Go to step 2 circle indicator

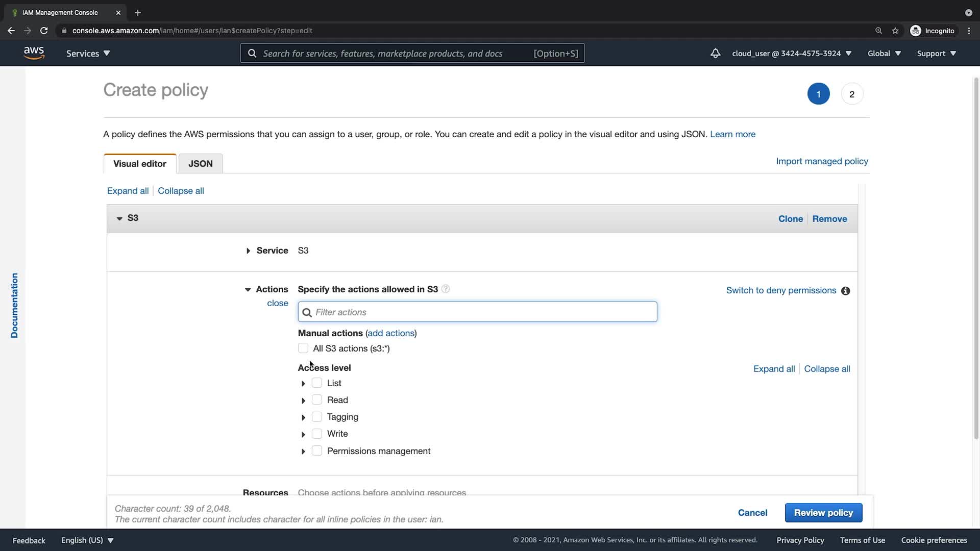(x=851, y=94)
